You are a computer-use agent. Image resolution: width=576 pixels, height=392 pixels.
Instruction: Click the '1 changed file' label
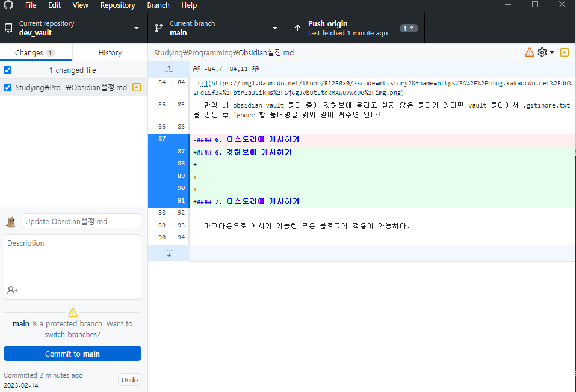(x=72, y=70)
